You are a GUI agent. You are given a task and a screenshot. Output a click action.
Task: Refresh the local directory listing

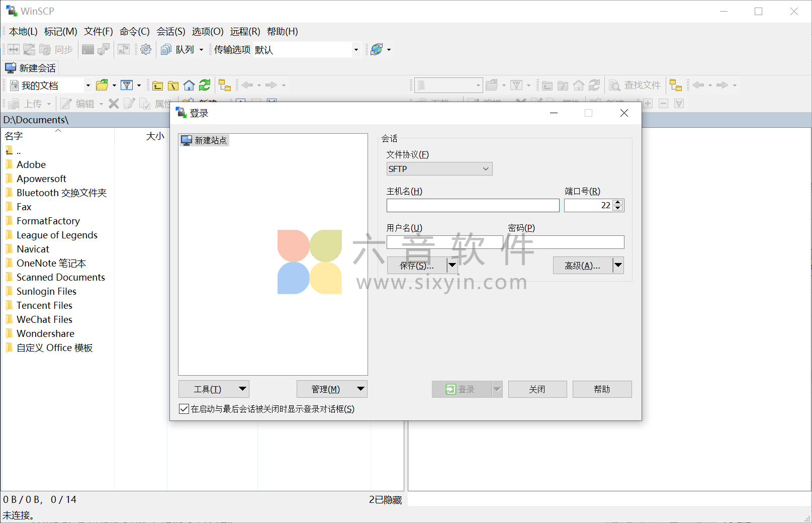coord(205,85)
